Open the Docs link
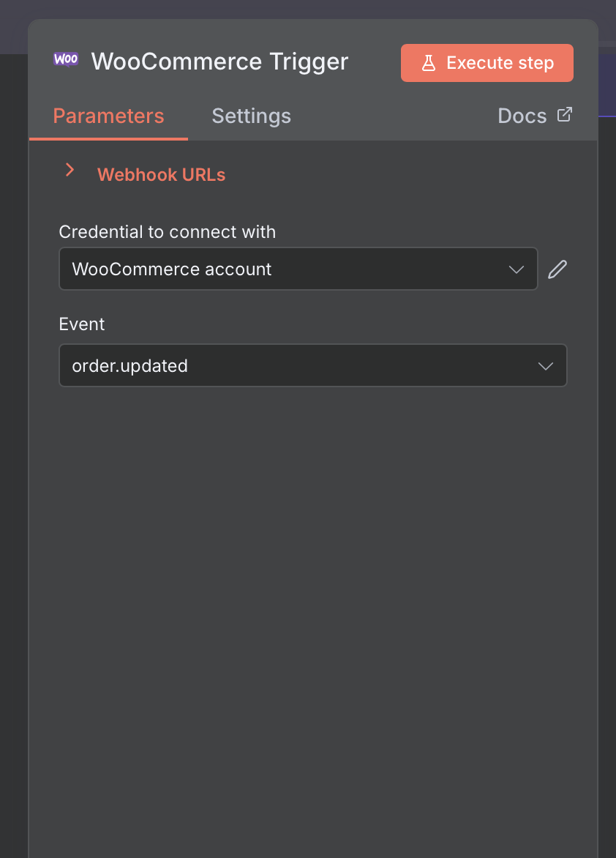Image resolution: width=616 pixels, height=858 pixels. pos(522,116)
